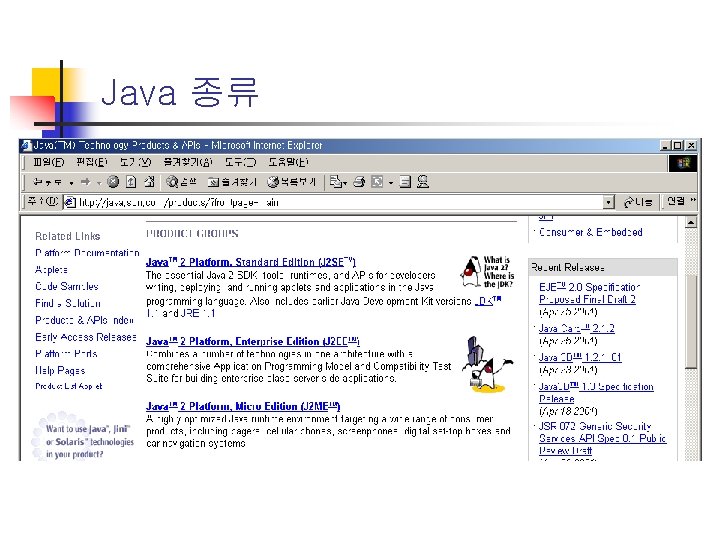Click the Messenger toolbar icon
720x540 pixels.
423,182
